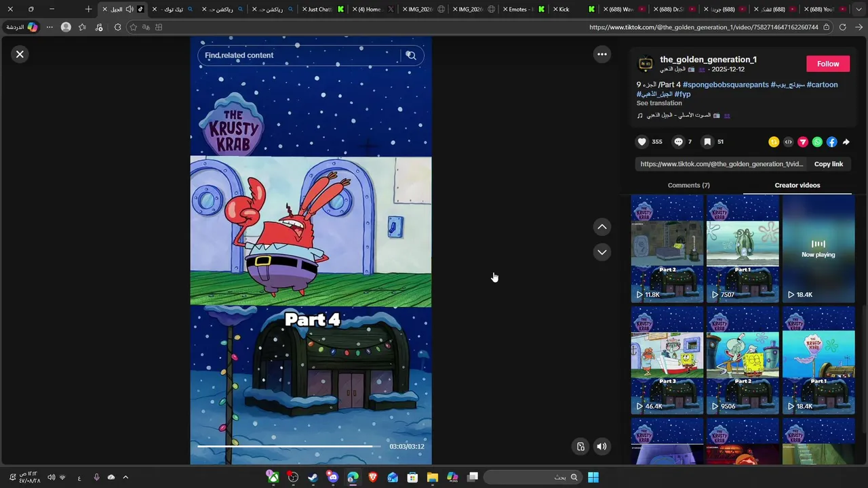Viewport: 868px width, 488px height.
Task: Repost the video with yellow icon
Action: [774, 142]
